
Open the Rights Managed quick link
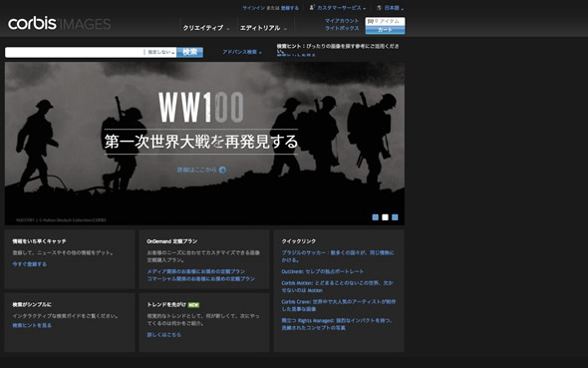click(337, 324)
